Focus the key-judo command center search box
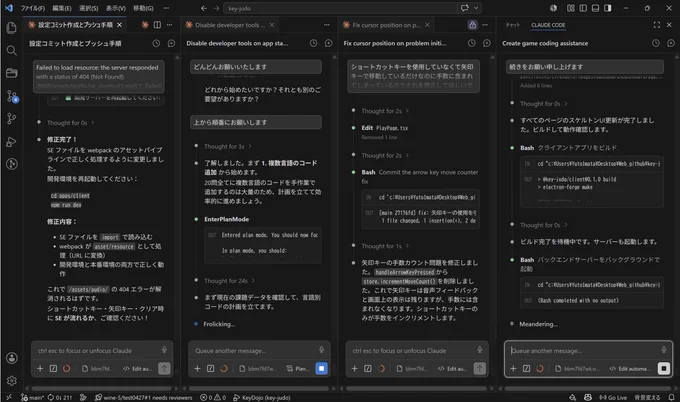The height and width of the screenshot is (402, 680). point(339,8)
